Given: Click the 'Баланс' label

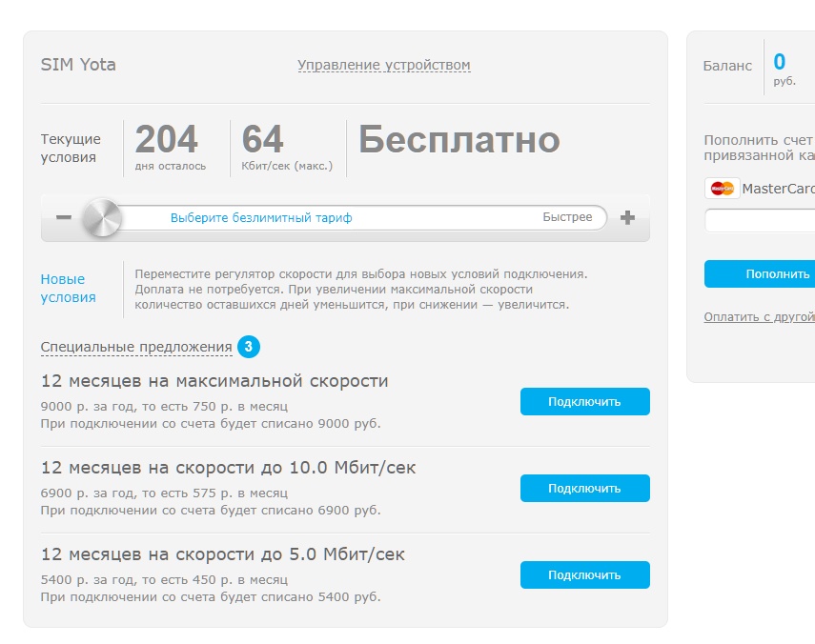Looking at the screenshot, I should (x=727, y=66).
